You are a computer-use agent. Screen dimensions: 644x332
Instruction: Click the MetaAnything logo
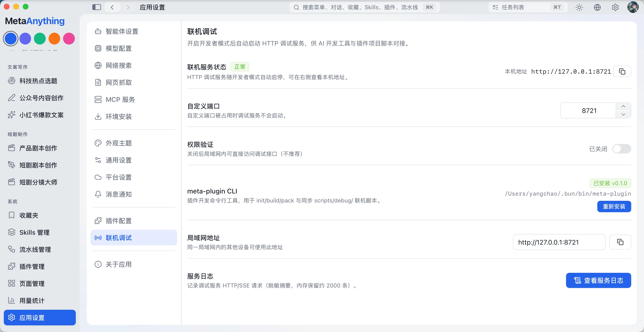click(x=35, y=21)
